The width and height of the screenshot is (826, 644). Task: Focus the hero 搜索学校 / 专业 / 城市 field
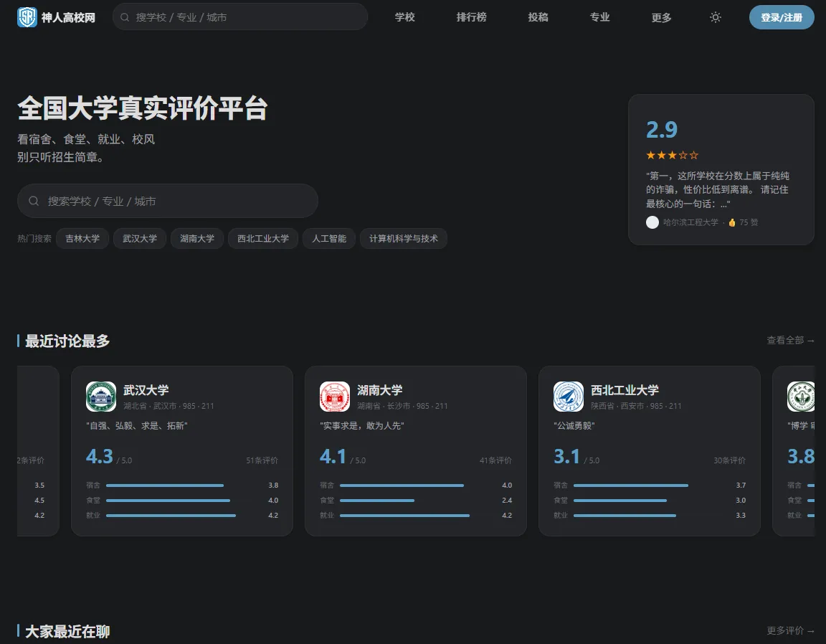(168, 201)
